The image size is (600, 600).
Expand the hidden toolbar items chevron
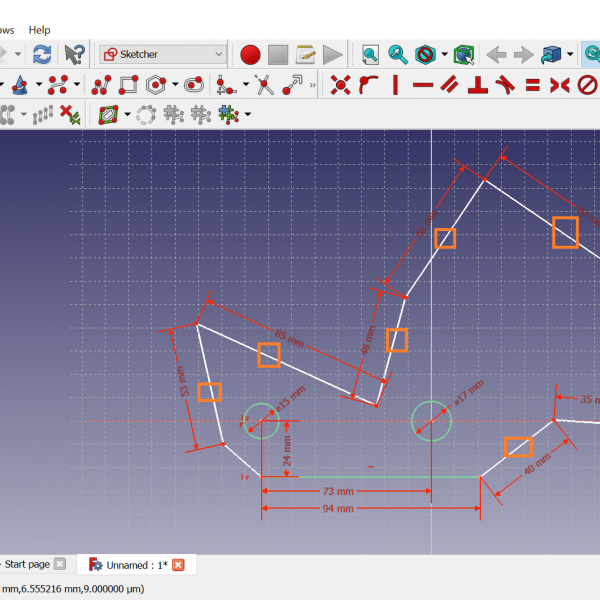pos(315,85)
